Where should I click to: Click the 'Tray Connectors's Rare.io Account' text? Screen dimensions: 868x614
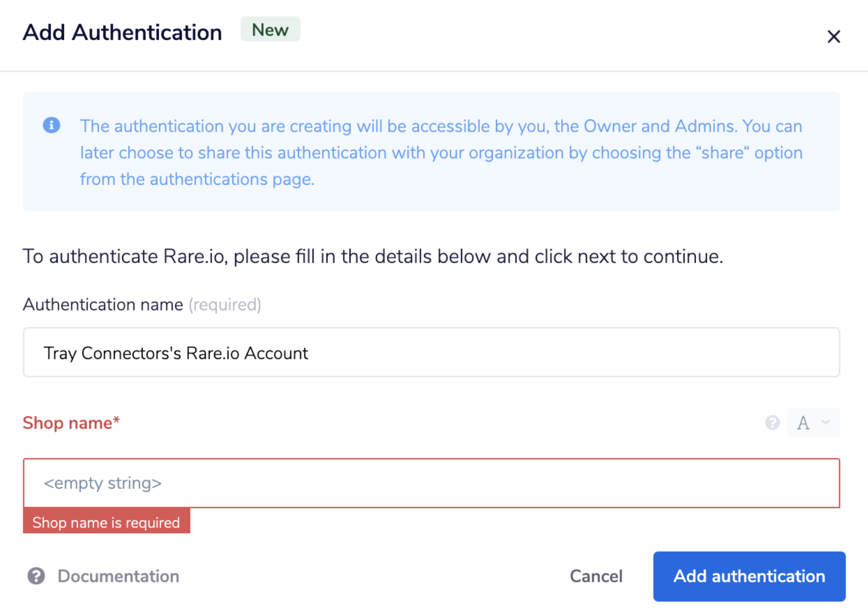pyautogui.click(x=176, y=353)
